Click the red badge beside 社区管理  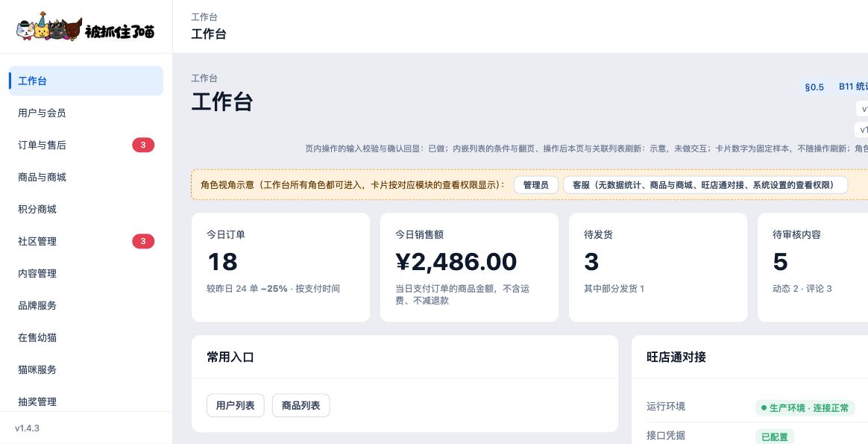tap(143, 241)
